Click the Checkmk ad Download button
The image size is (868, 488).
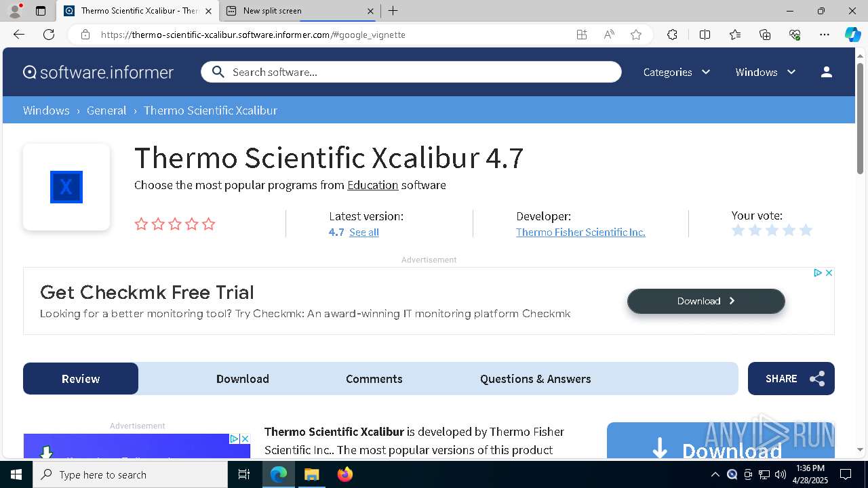pos(706,301)
